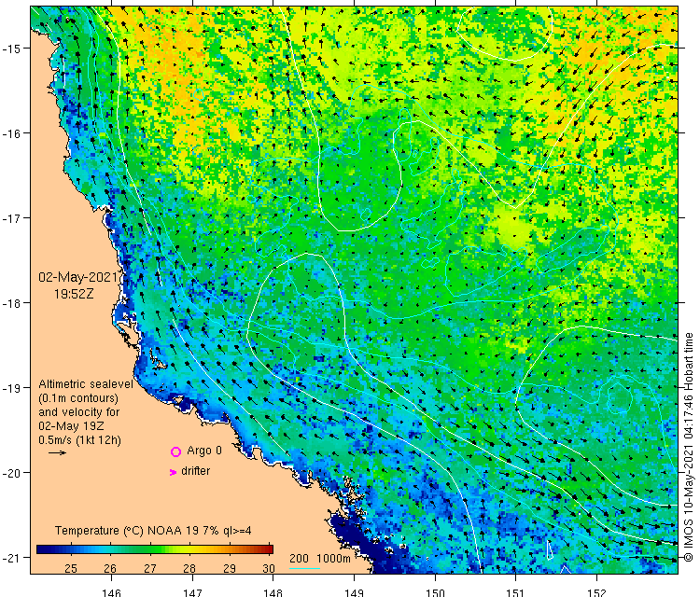Image resolution: width=700 pixels, height=597 pixels.
Task: Click color bar tick label '25'
Action: 71,568
